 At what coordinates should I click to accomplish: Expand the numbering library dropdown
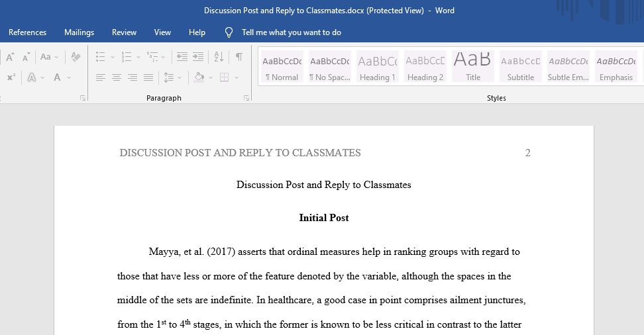pyautogui.click(x=138, y=57)
